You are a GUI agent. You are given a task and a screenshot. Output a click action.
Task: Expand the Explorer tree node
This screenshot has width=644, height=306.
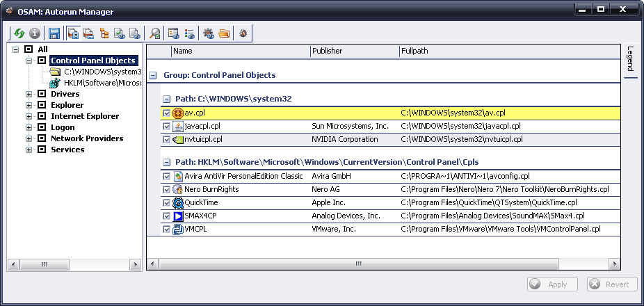[29, 105]
